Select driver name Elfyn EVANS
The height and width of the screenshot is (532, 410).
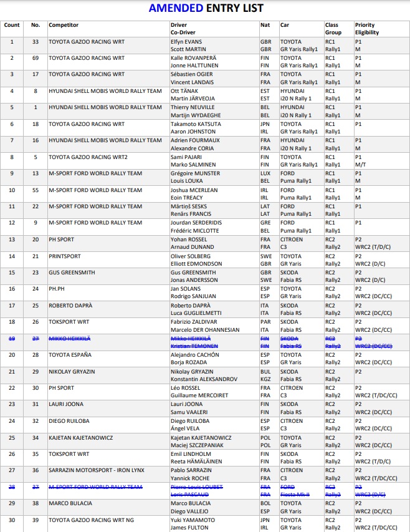pos(186,42)
